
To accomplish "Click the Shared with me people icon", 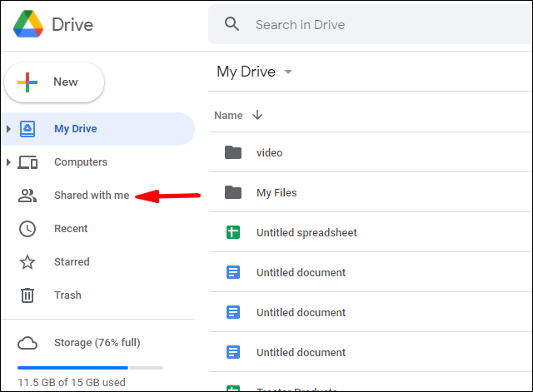I will coord(27,196).
